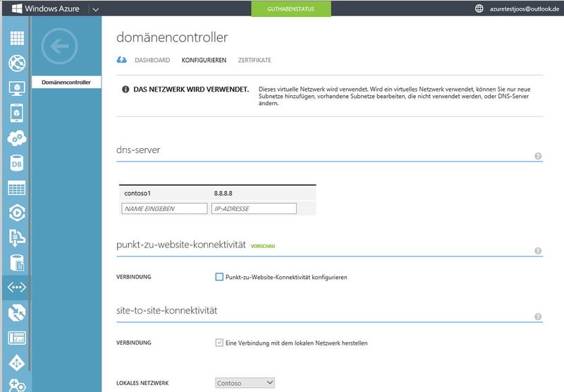The image size is (564, 392).
Task: Open the sidebar icon above the Networks icon
Action: [x=17, y=262]
